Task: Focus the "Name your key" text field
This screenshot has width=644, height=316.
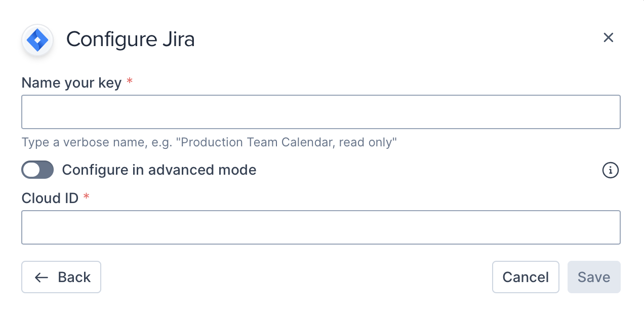Action: click(x=320, y=112)
